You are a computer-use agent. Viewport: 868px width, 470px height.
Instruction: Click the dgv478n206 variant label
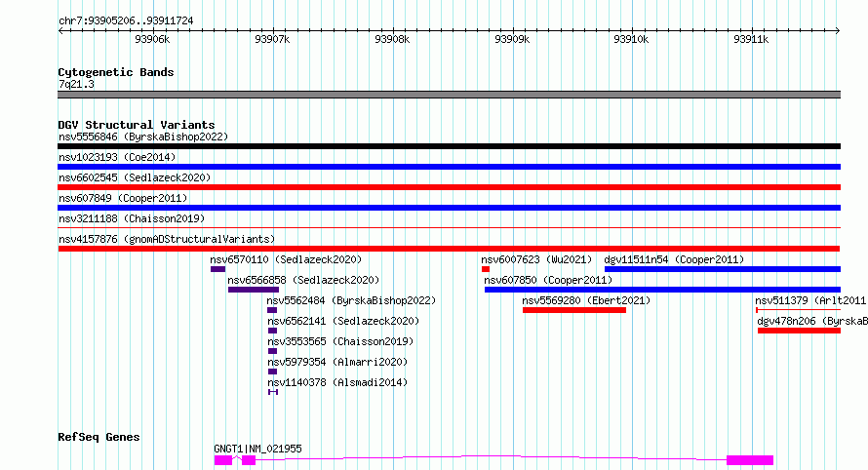click(x=812, y=321)
